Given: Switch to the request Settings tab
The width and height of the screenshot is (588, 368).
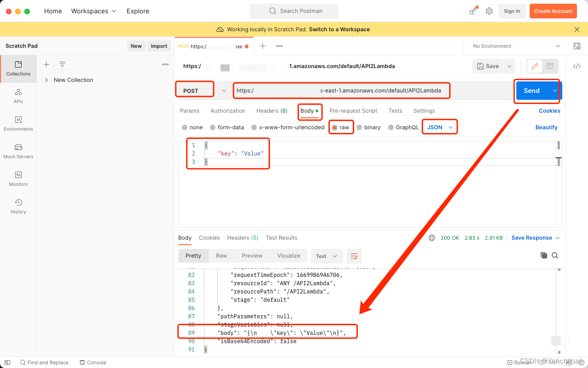Looking at the screenshot, I should point(424,111).
